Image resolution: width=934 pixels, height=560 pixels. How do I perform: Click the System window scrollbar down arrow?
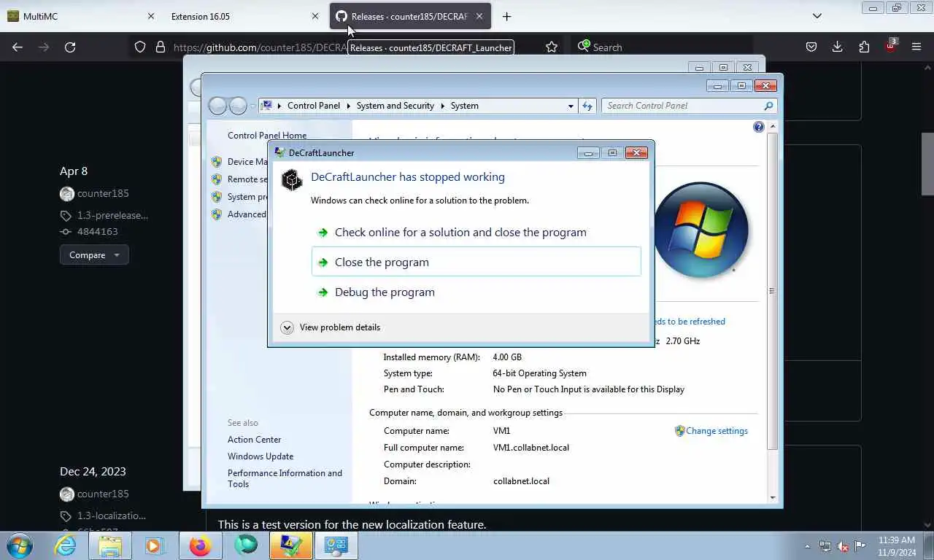tap(773, 497)
